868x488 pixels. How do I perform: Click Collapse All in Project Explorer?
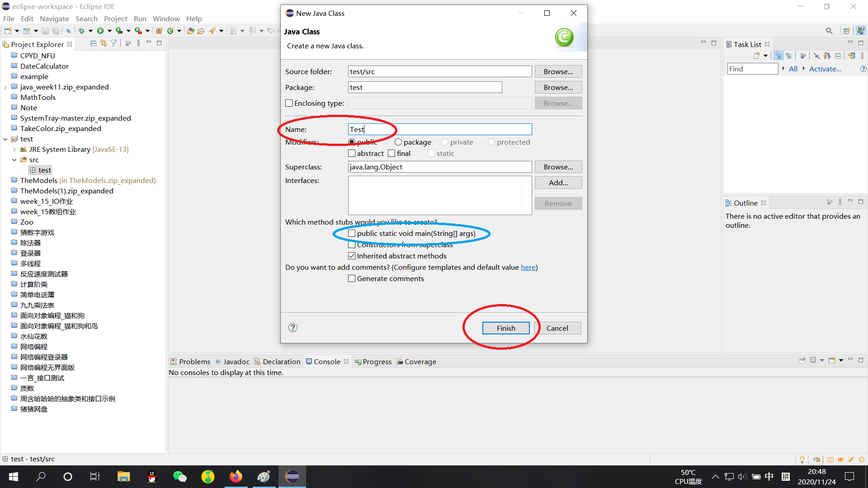tap(93, 43)
